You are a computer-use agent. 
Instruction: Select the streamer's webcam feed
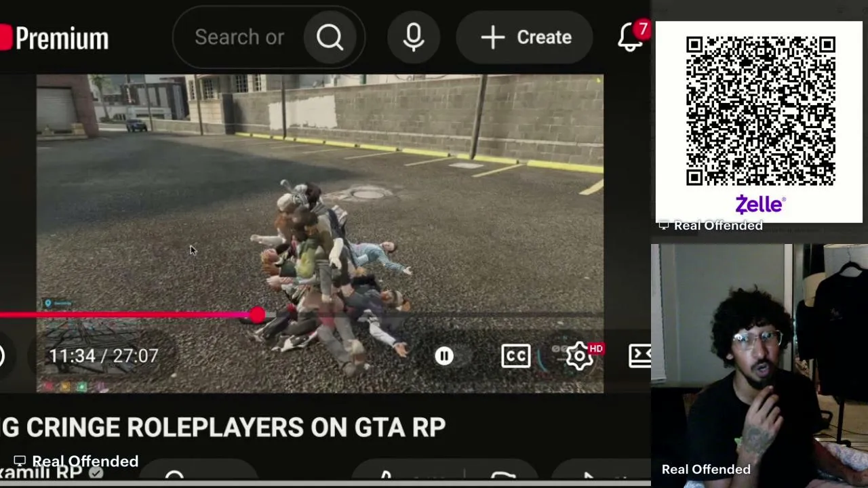tap(759, 366)
